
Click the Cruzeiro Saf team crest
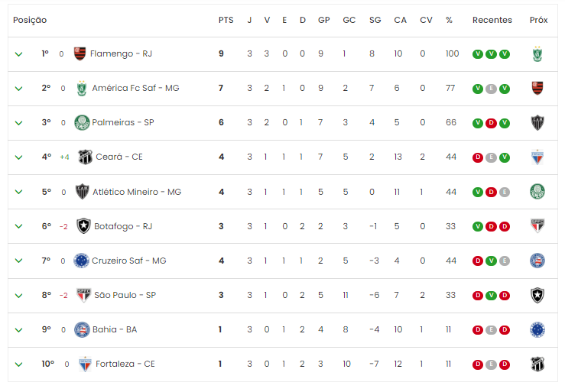click(x=81, y=261)
